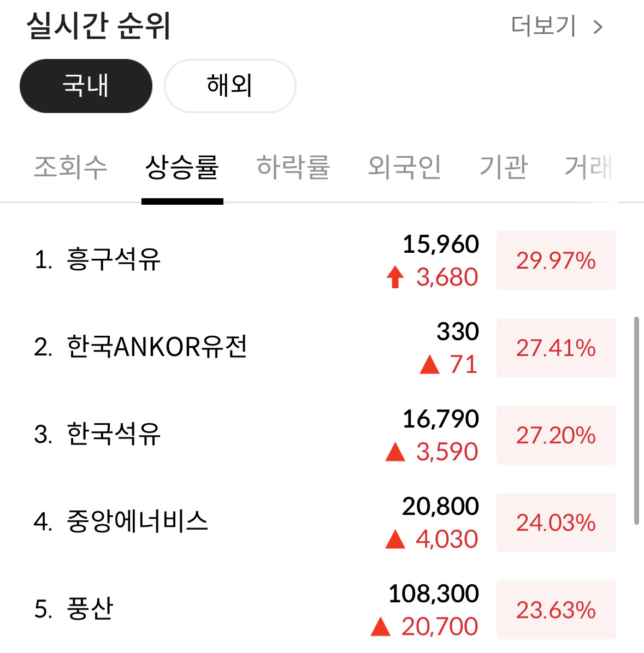Select the 상승률 tab
This screenshot has height=653, width=644.
point(182,167)
